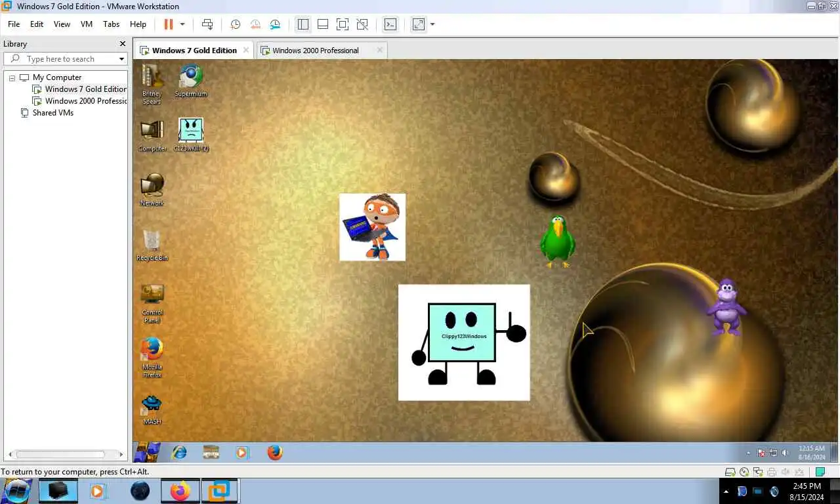Select Shared VMs in Library tree
840x504 pixels.
point(47,113)
